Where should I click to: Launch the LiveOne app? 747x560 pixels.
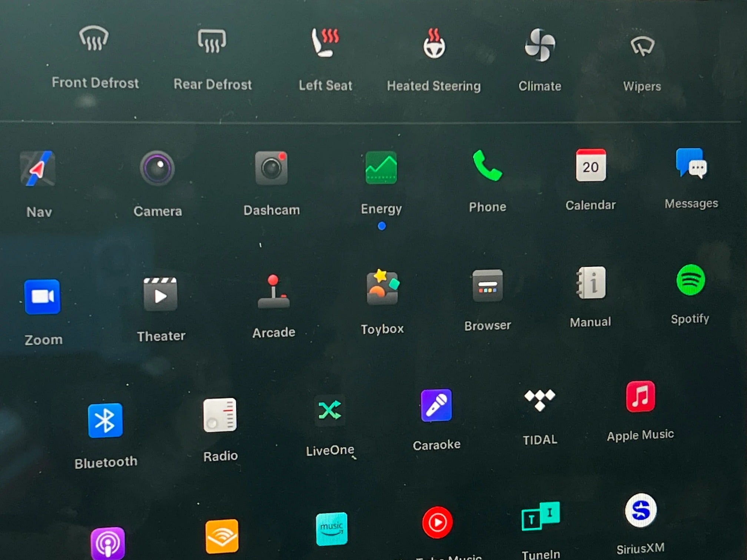330,410
